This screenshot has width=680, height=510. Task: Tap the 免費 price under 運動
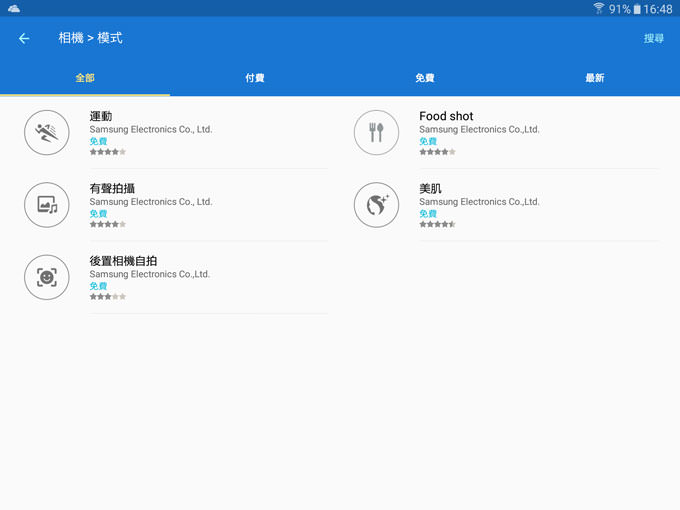(x=98, y=141)
